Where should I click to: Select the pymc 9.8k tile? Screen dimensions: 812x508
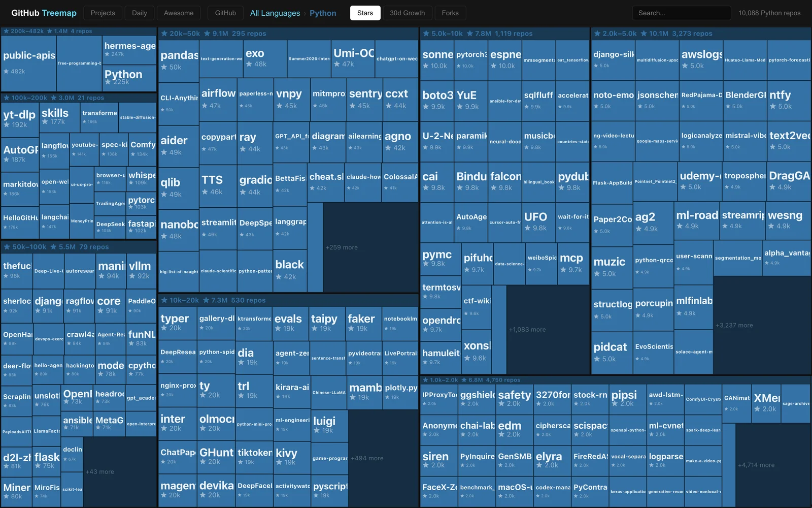[441, 259]
